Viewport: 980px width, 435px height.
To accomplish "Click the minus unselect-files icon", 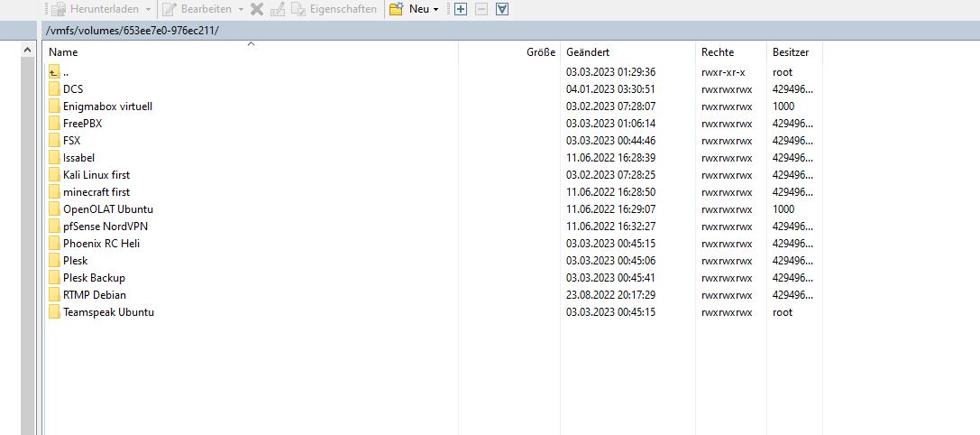I will coord(481,9).
